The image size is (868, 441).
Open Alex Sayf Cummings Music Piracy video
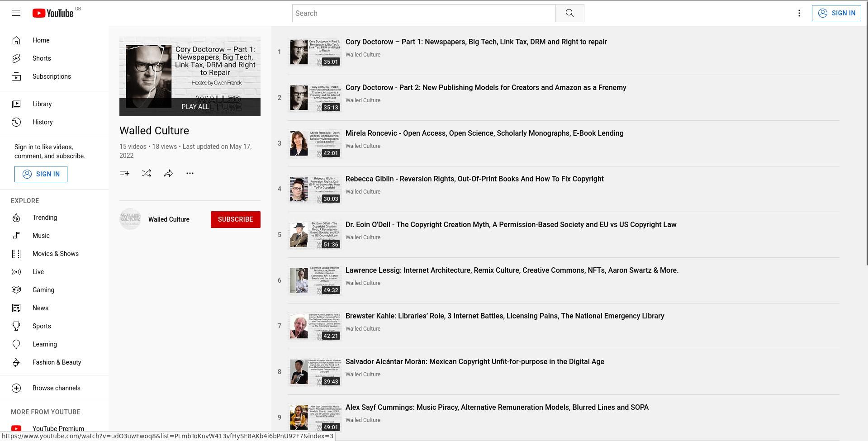coord(497,407)
